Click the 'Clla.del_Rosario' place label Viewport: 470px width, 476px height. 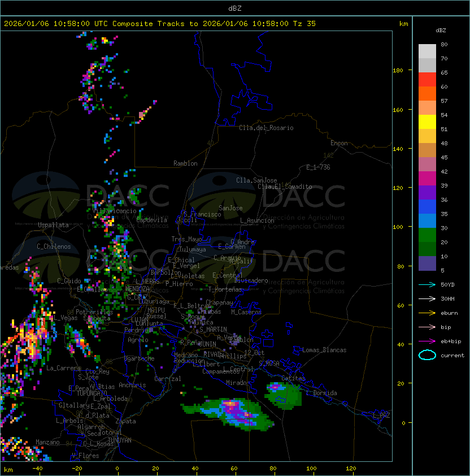pos(266,128)
